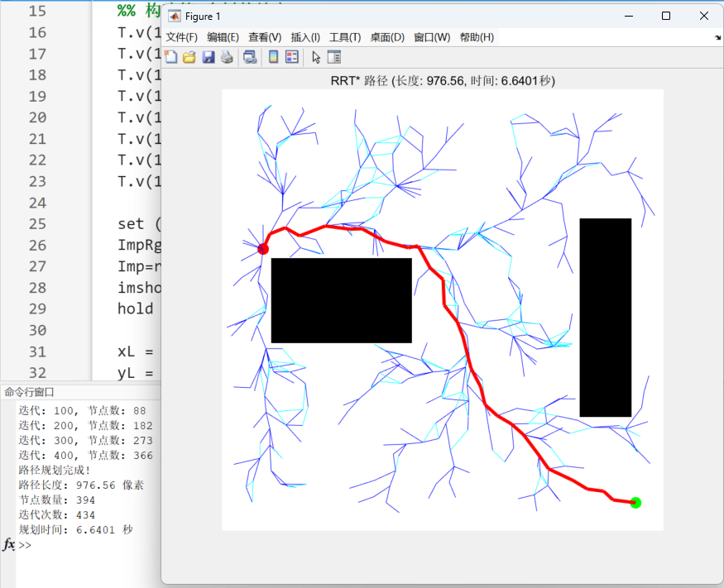Toggle the insert legend tool
The width and height of the screenshot is (724, 588).
coord(291,57)
